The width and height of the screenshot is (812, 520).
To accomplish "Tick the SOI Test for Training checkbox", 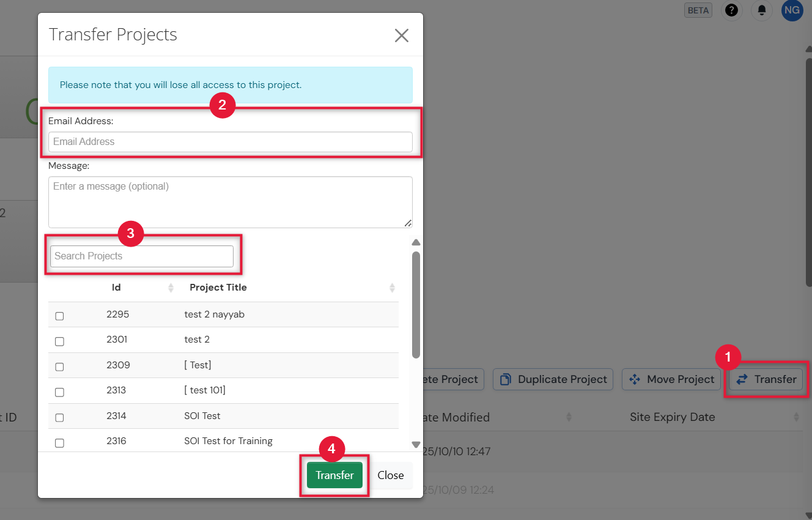I will tap(59, 443).
